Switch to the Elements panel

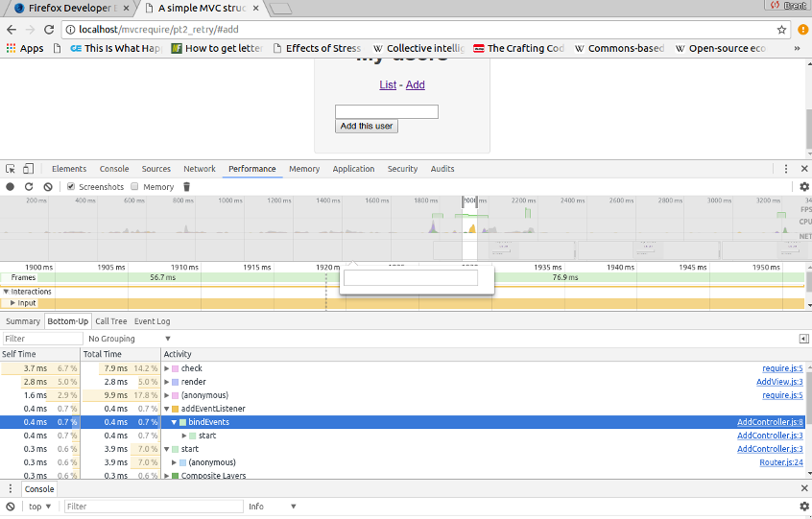click(69, 169)
